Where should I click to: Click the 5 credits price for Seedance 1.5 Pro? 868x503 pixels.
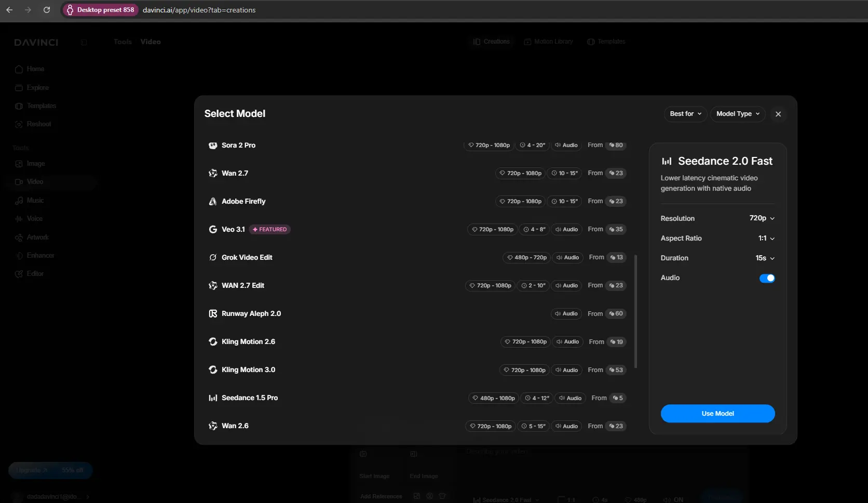pos(617,398)
